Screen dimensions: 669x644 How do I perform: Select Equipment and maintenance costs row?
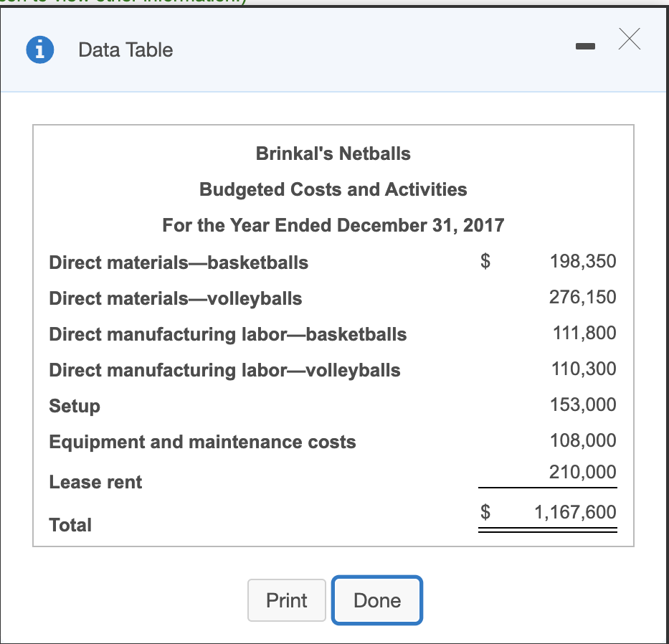coord(202,442)
